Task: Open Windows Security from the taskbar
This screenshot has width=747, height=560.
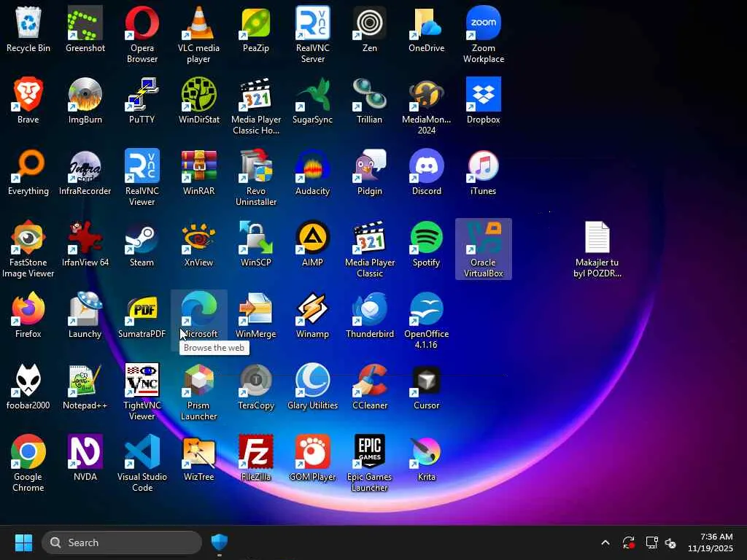Action: pos(220,542)
